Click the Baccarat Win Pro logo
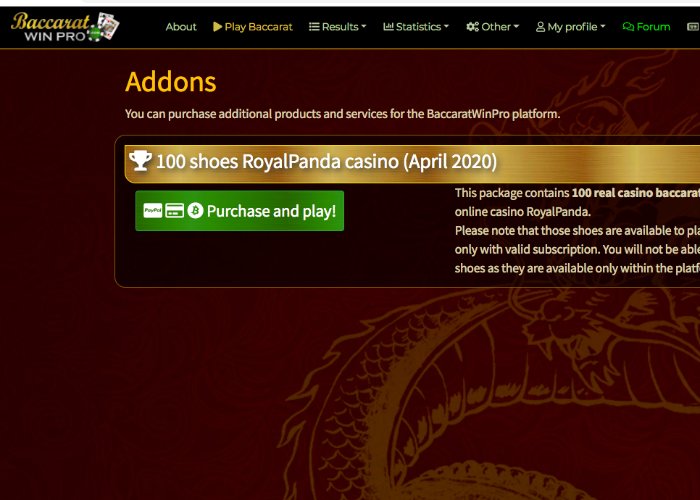 click(x=65, y=27)
